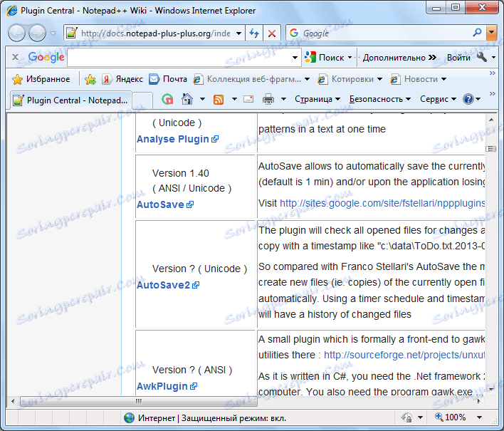Stop page loading with the red X

pos(272,33)
